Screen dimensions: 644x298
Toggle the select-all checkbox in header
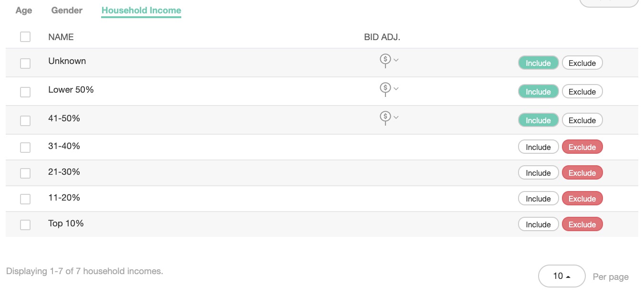pos(25,37)
